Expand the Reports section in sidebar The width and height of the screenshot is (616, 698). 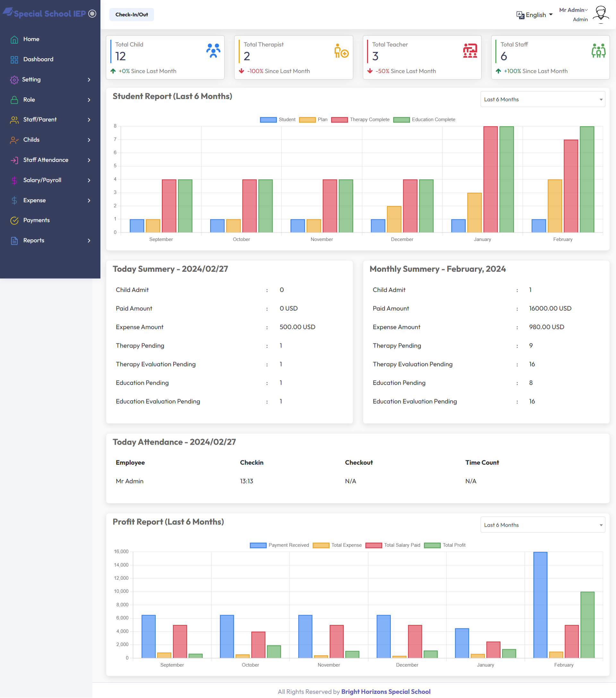[33, 240]
